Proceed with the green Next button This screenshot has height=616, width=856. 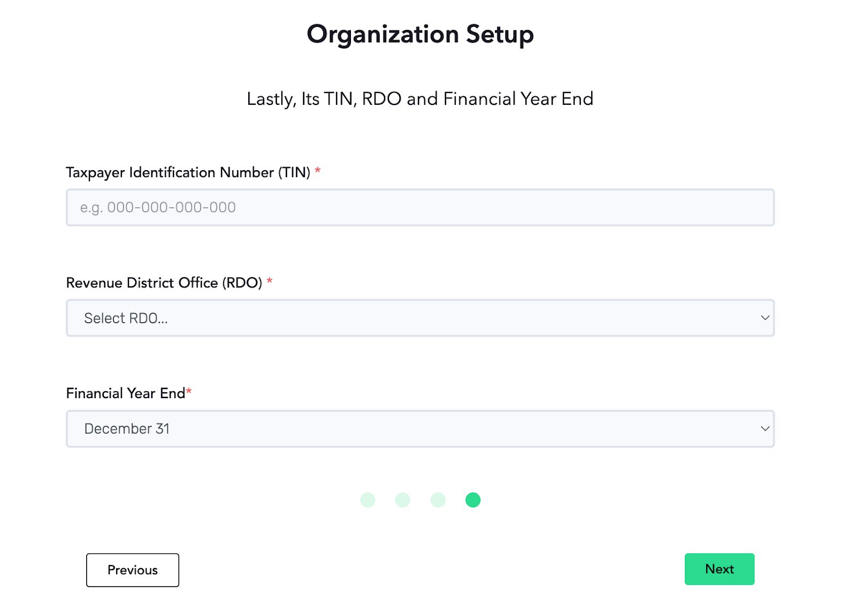click(720, 569)
